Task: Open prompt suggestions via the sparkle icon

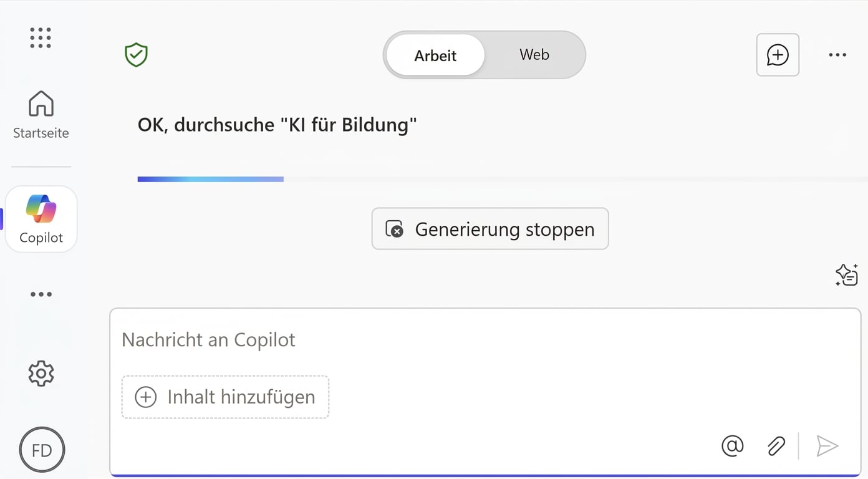Action: (846, 275)
